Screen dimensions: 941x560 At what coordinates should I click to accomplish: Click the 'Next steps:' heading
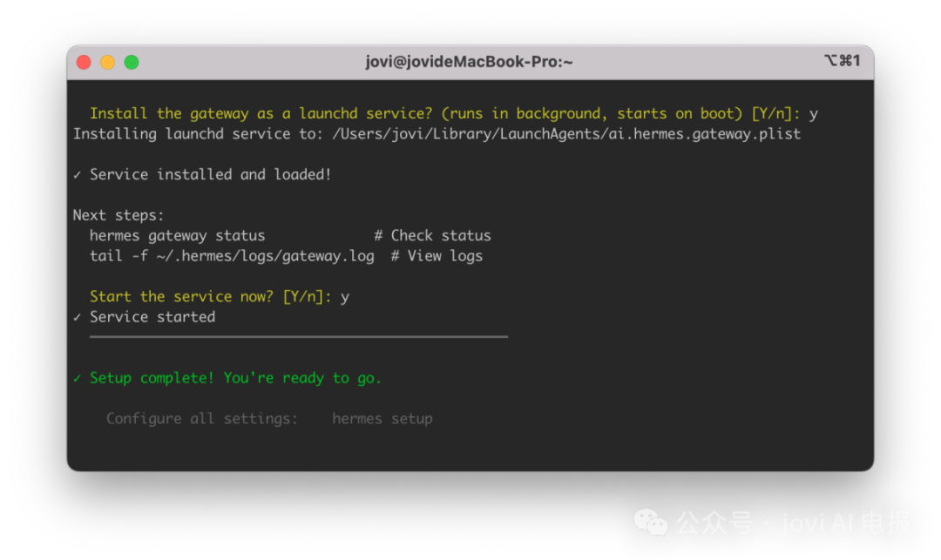pyautogui.click(x=118, y=215)
